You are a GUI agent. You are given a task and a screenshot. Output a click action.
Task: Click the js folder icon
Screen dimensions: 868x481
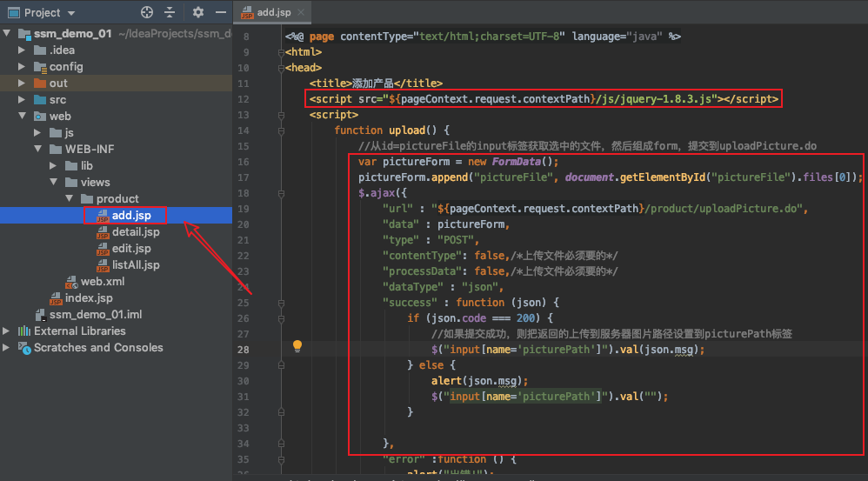tap(56, 133)
